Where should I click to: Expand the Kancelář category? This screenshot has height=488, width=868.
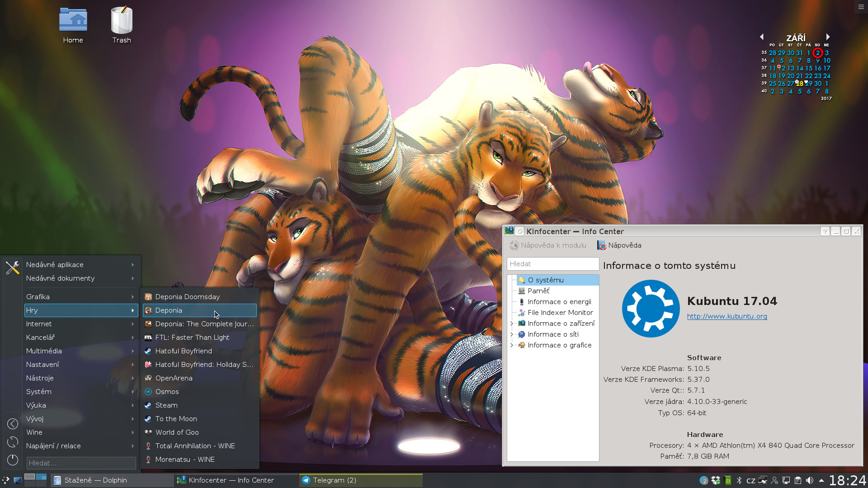(81, 338)
